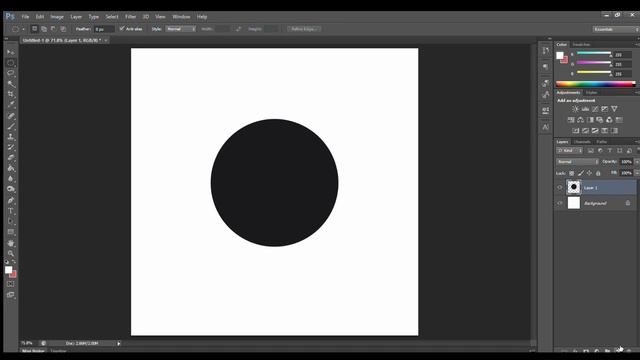Add a Photo Filter adjustment

pyautogui.click(x=599, y=120)
